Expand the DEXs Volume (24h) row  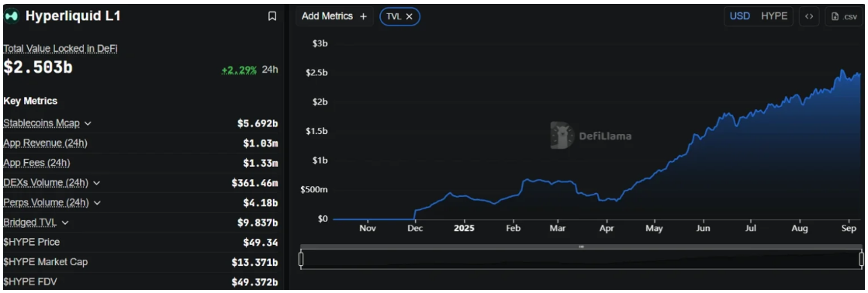97,182
